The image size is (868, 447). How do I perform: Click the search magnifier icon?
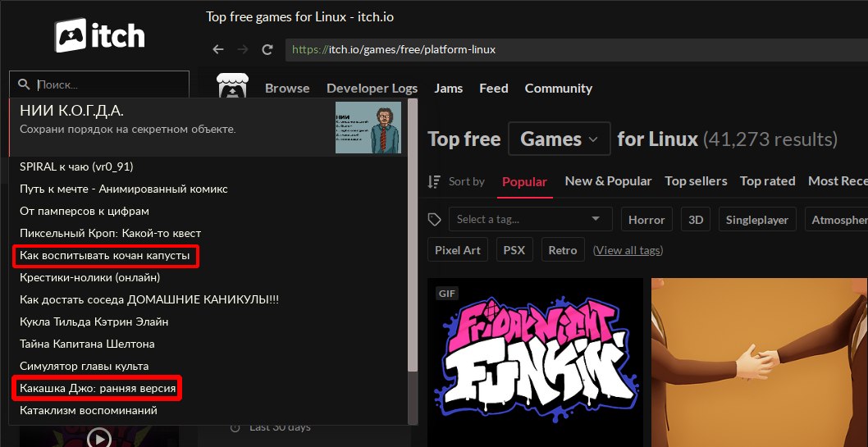24,84
